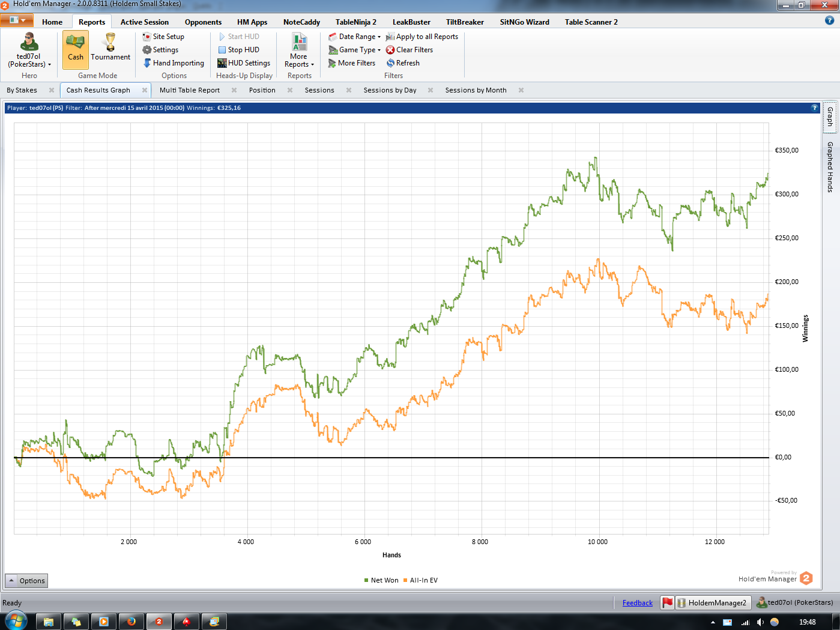Open the ribbon help icon
Image resolution: width=840 pixels, height=630 pixels.
tap(830, 20)
